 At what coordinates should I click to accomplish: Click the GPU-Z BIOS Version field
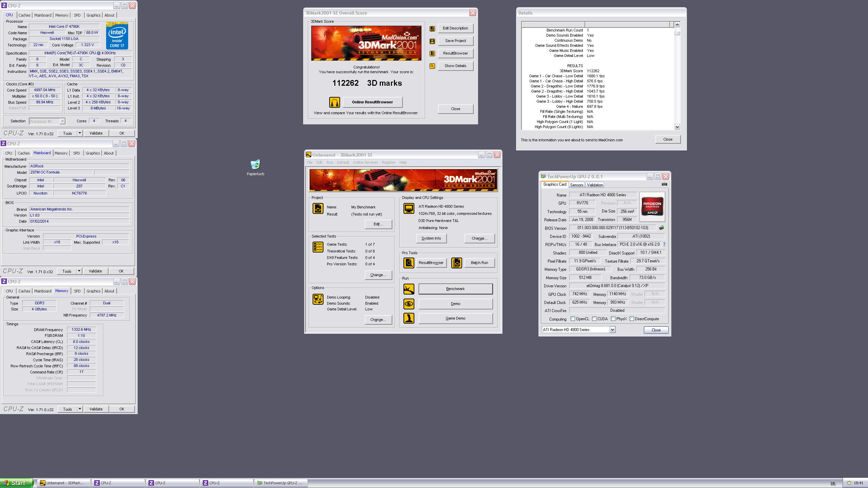[x=613, y=228]
